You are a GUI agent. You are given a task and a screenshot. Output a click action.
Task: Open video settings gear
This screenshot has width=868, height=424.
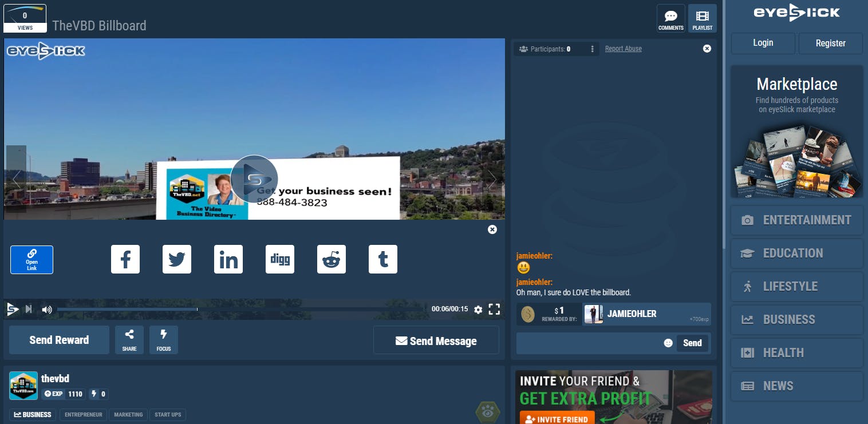click(478, 310)
